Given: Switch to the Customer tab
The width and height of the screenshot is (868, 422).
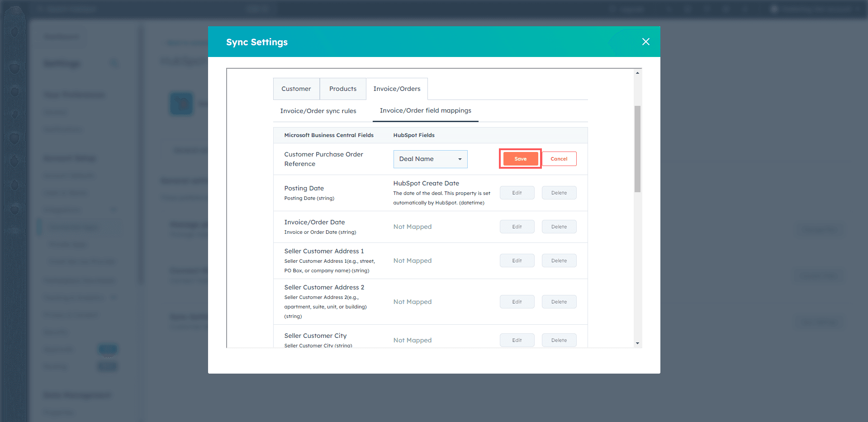Looking at the screenshot, I should (x=296, y=89).
